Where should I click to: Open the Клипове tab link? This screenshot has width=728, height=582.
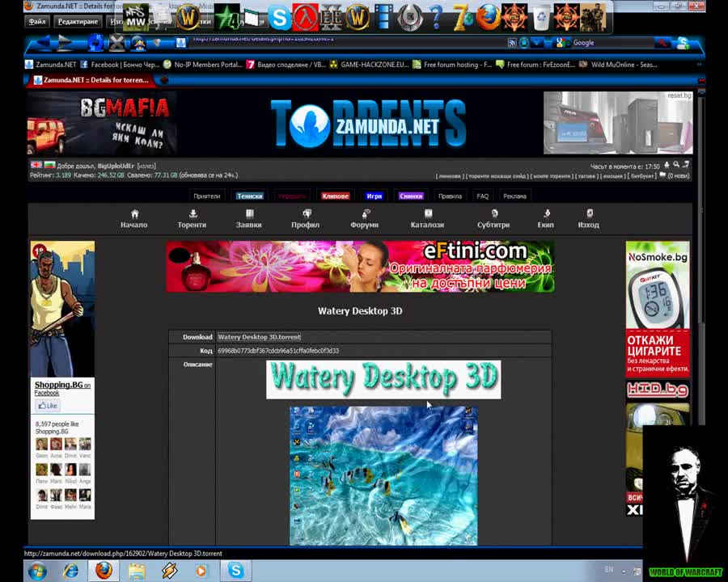[x=335, y=196]
